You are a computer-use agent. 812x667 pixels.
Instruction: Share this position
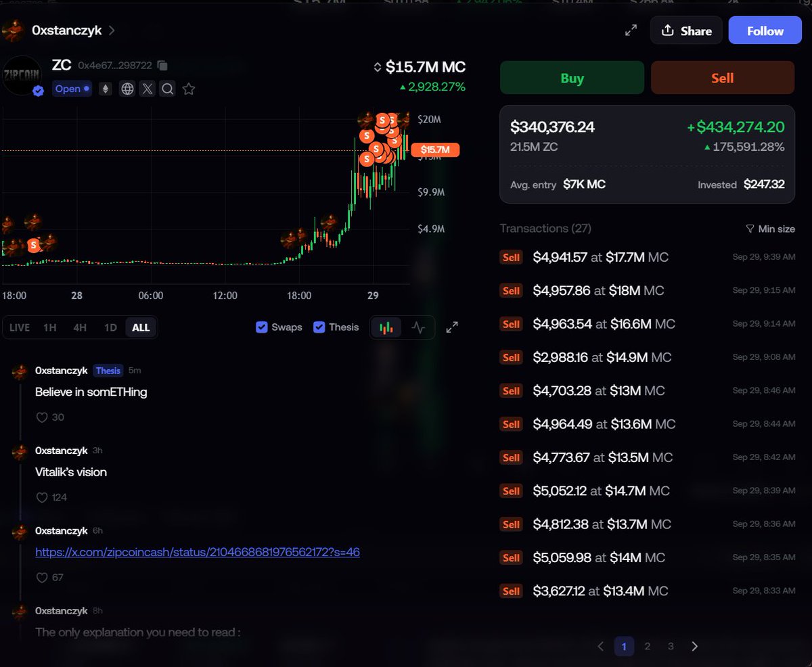pyautogui.click(x=686, y=30)
